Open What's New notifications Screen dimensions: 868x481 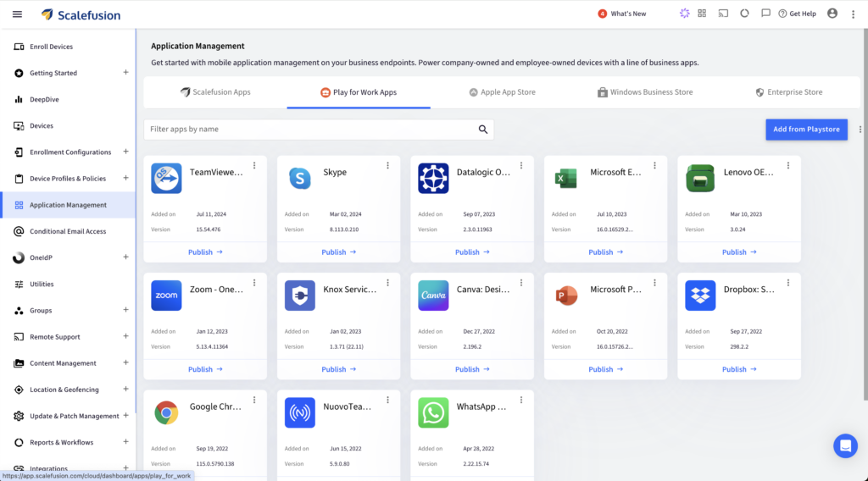point(621,14)
